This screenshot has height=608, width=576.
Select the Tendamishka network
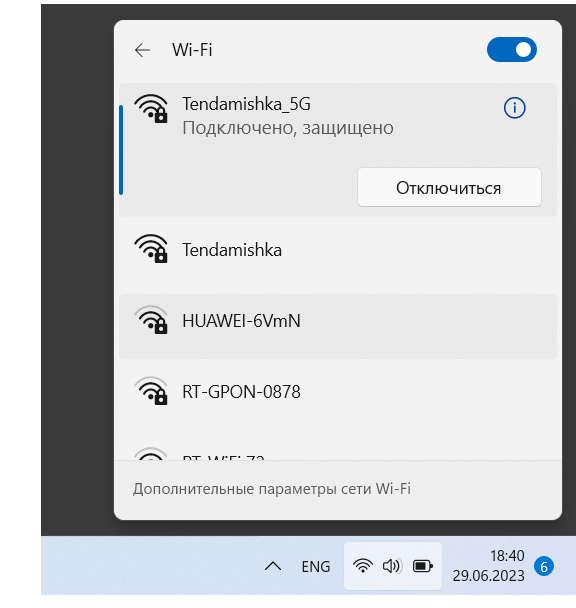[x=337, y=250]
